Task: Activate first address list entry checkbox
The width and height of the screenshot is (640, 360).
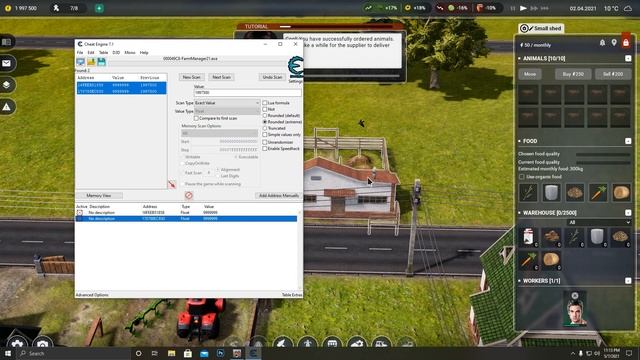Action: click(80, 213)
